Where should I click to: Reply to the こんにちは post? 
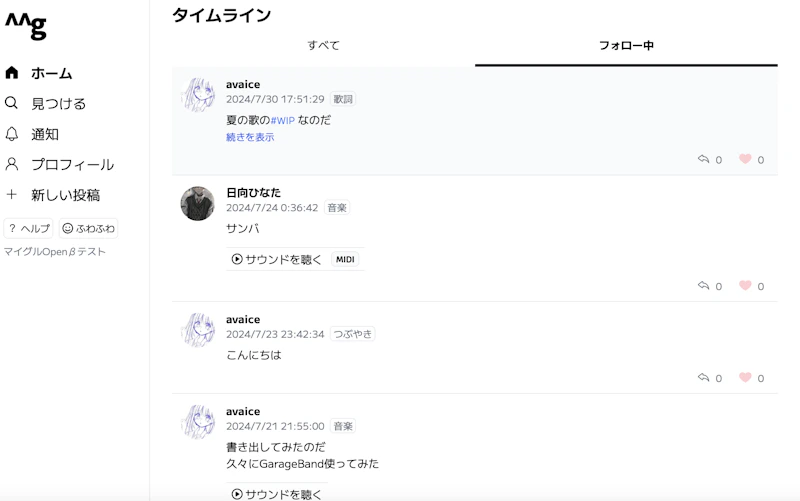coord(704,378)
